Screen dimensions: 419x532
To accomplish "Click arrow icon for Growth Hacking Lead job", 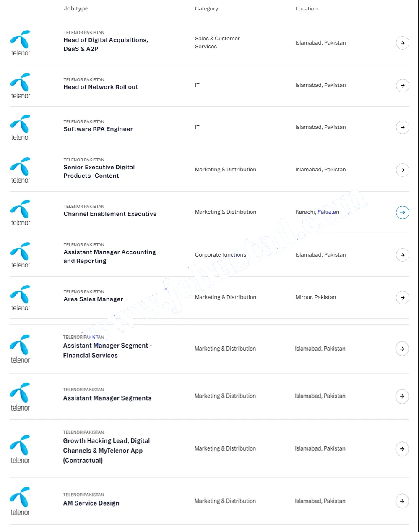I will click(402, 449).
